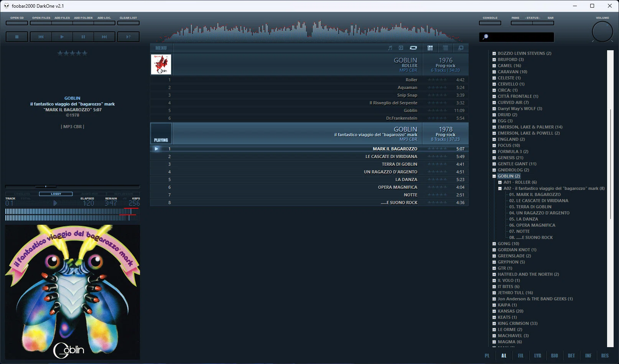The width and height of the screenshot is (619, 364).
Task: Switch to plain list view icon
Action: coord(445,48)
